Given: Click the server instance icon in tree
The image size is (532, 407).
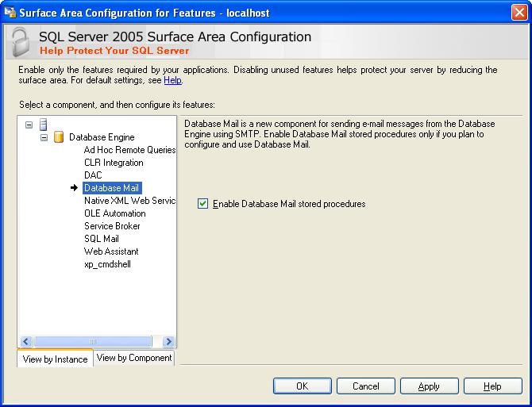Looking at the screenshot, I should (43, 125).
